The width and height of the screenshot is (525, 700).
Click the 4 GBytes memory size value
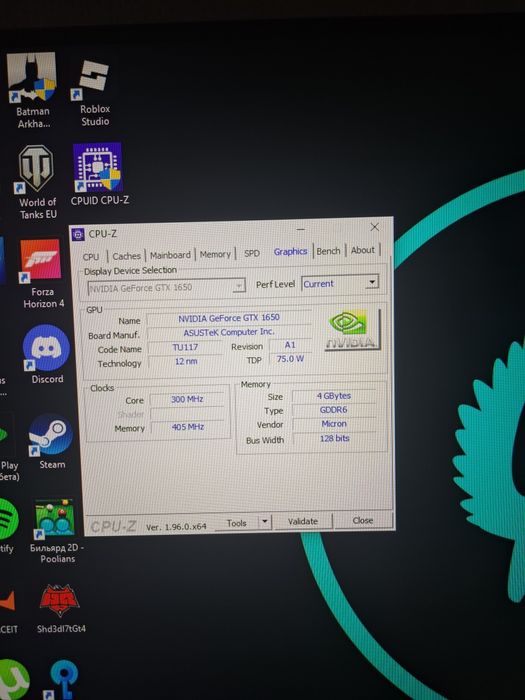click(333, 396)
